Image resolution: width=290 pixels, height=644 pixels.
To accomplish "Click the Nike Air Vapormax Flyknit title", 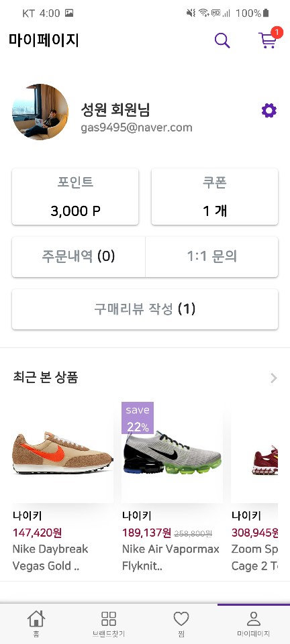I will [171, 557].
